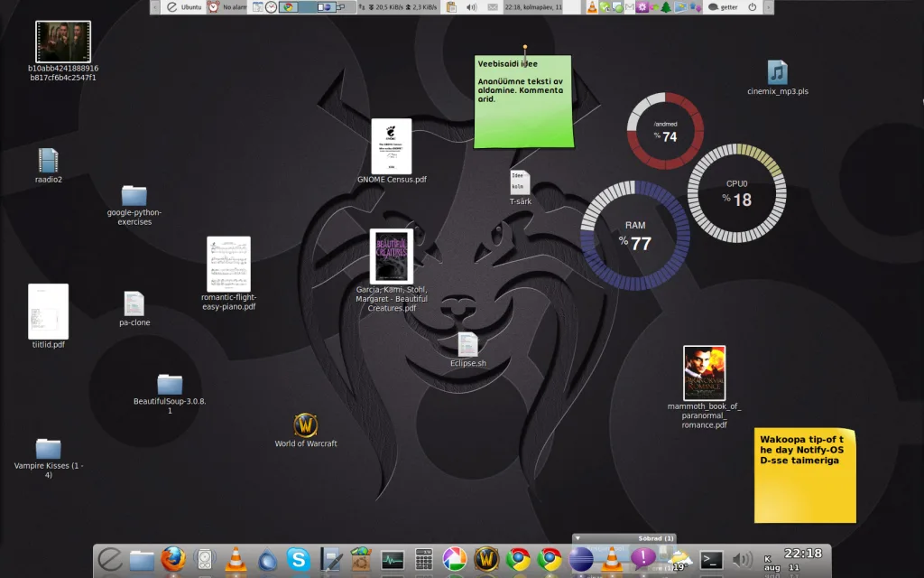Open the file manager folder in dock
The width and height of the screenshot is (924, 578).
[142, 560]
